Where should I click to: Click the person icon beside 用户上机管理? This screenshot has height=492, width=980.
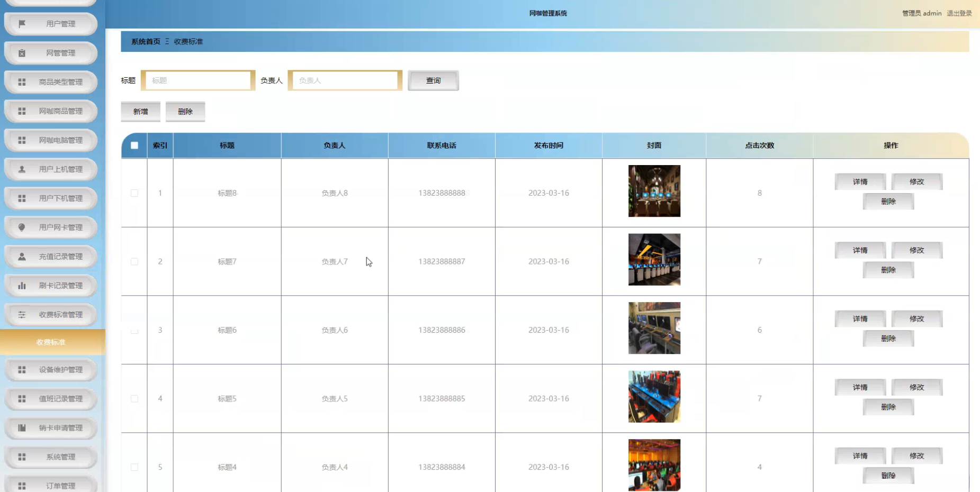point(22,169)
